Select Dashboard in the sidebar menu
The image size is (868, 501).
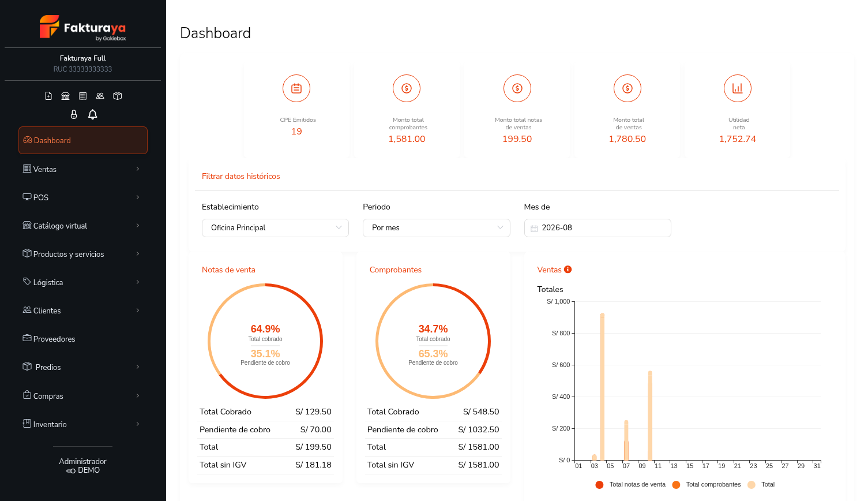(83, 140)
